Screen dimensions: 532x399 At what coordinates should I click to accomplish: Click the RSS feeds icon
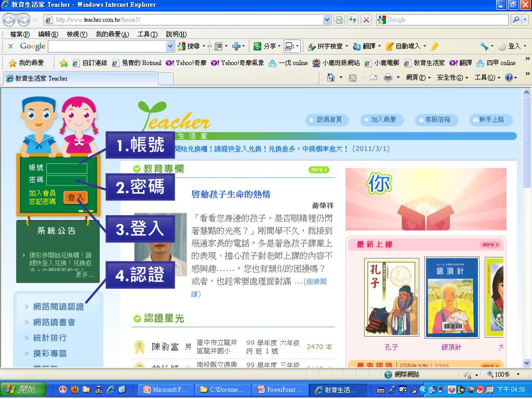[x=353, y=78]
